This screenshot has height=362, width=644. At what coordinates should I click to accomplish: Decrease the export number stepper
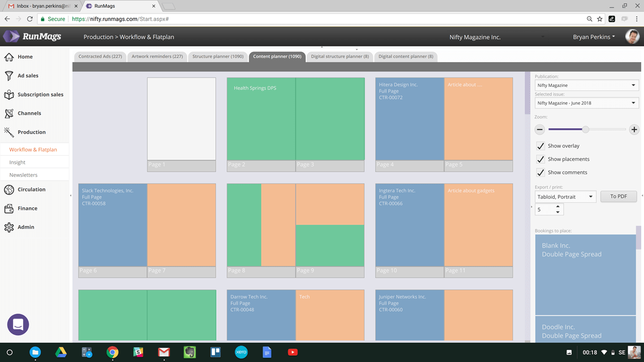point(558,212)
